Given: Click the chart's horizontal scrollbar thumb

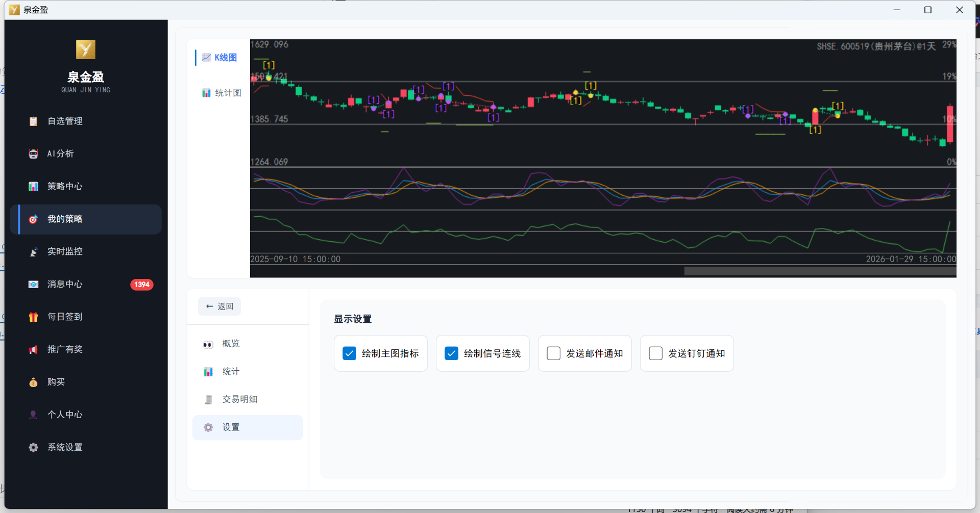Looking at the screenshot, I should (820, 271).
